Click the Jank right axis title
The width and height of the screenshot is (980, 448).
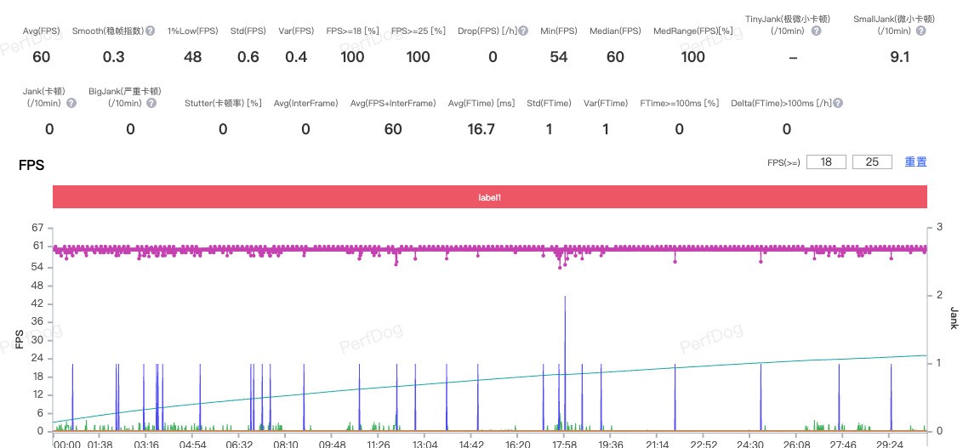[x=954, y=318]
